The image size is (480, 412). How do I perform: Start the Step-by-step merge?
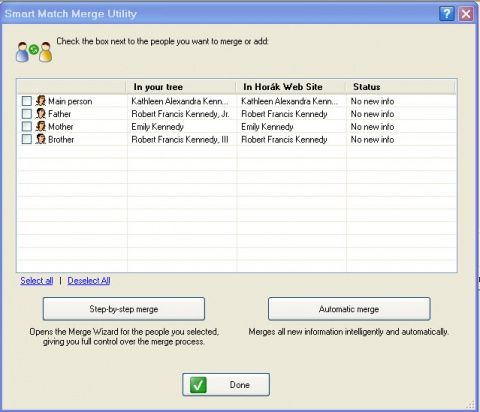click(124, 309)
